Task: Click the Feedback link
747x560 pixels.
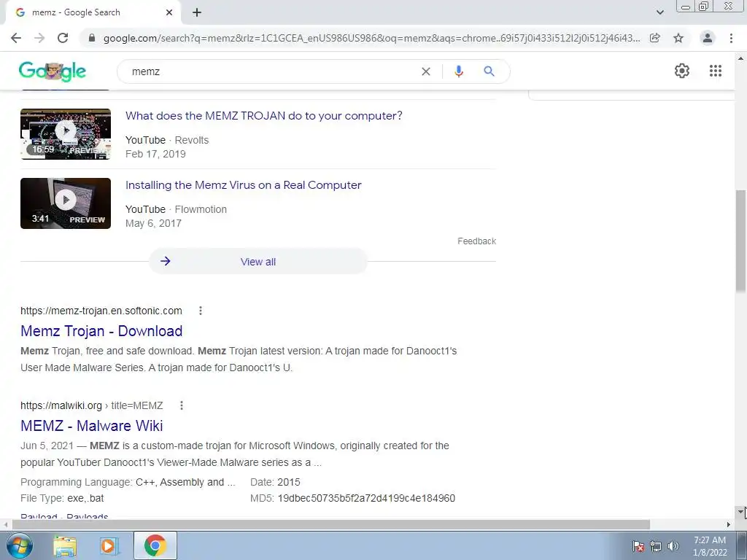Action: 477,241
